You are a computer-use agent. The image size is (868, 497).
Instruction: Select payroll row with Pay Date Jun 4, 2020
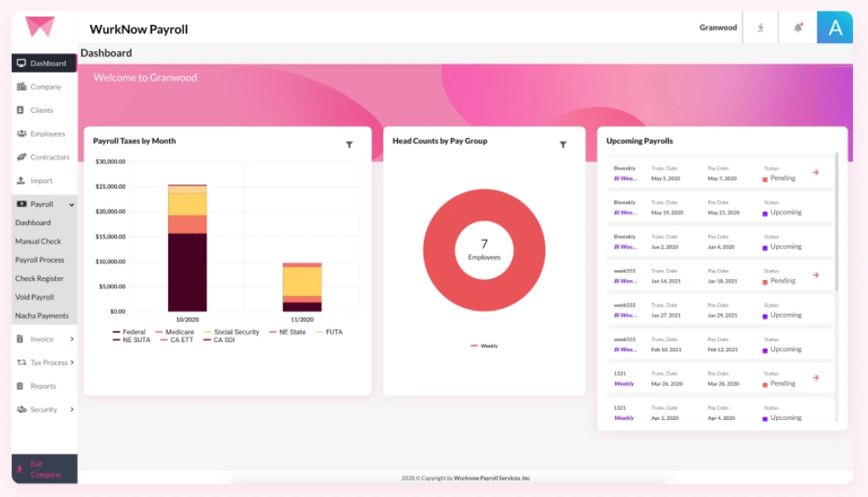(x=720, y=242)
